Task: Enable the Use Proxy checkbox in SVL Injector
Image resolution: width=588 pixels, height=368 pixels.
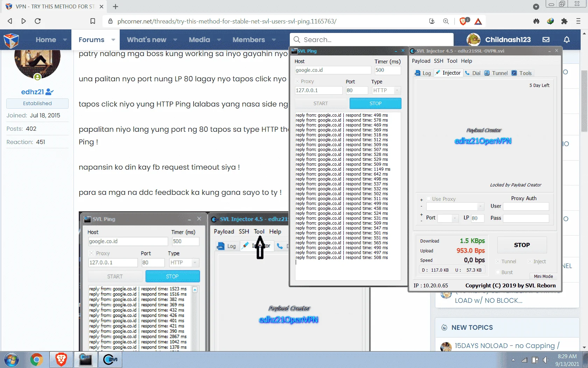Action: [x=428, y=199]
